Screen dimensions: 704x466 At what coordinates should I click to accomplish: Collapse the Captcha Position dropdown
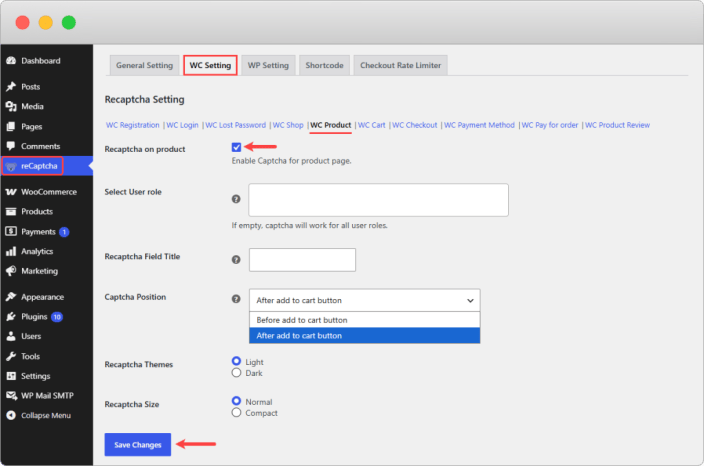[x=365, y=300]
